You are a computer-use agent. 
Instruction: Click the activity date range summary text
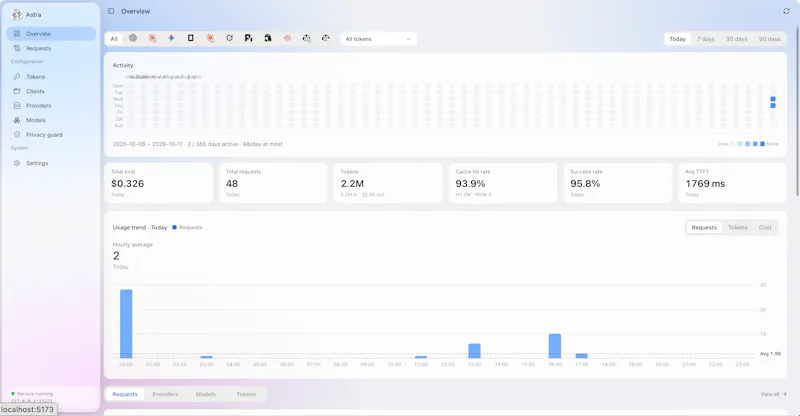[197, 144]
